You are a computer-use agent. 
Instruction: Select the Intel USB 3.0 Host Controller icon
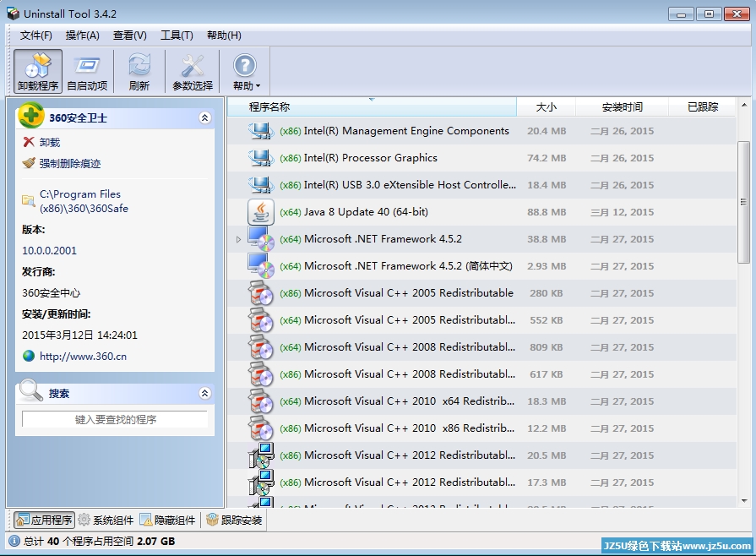tap(261, 185)
